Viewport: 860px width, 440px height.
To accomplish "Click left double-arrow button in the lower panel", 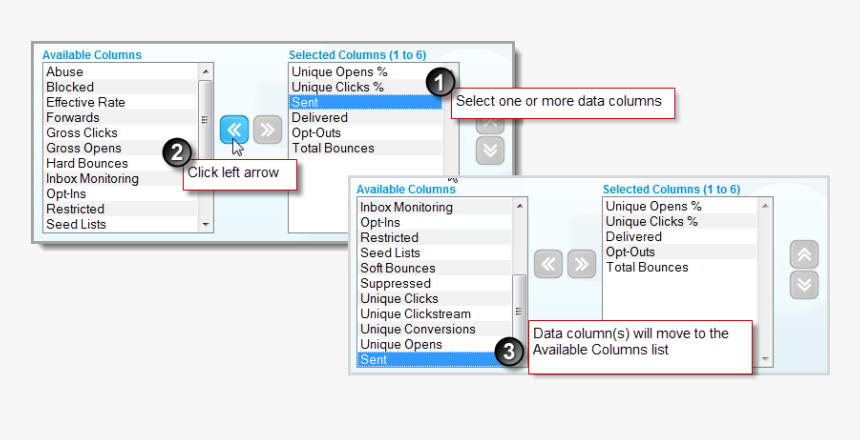I will [548, 264].
